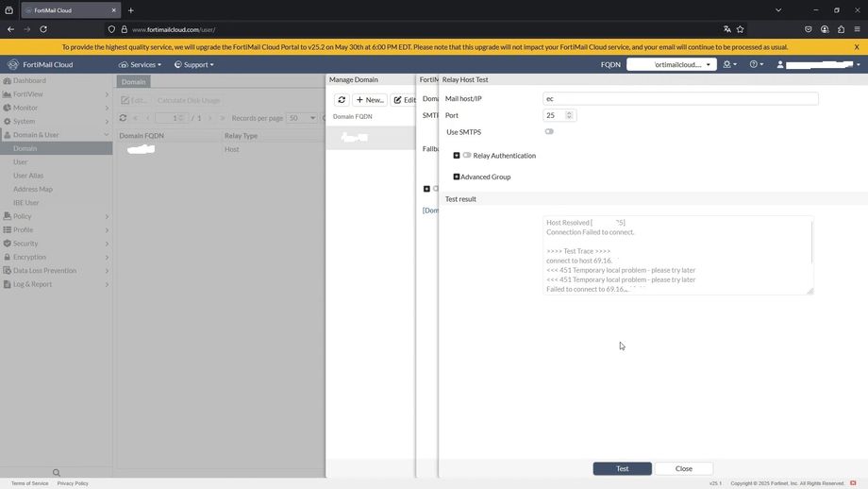Expand Data Loss Prevention in the sidebar
The image size is (868, 489).
56,271
